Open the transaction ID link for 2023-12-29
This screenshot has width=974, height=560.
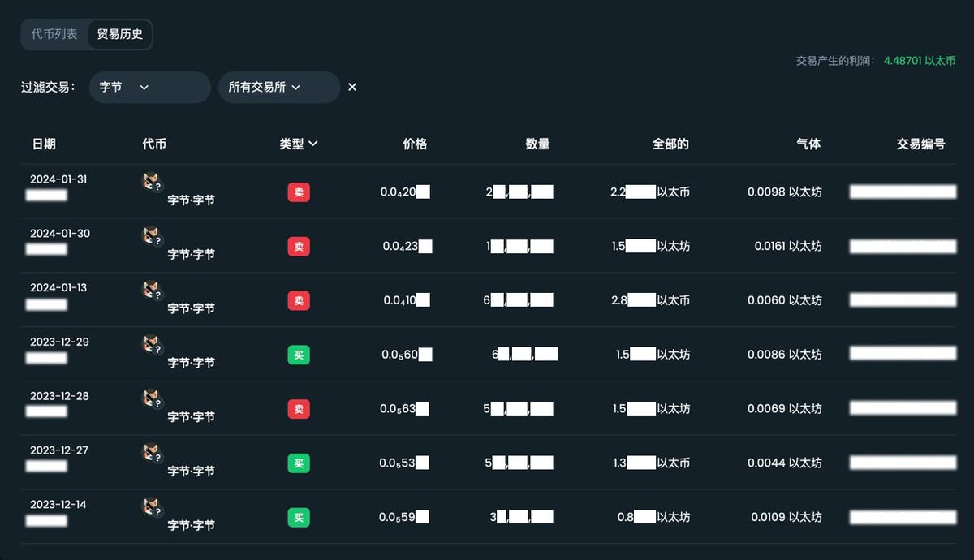pos(903,355)
